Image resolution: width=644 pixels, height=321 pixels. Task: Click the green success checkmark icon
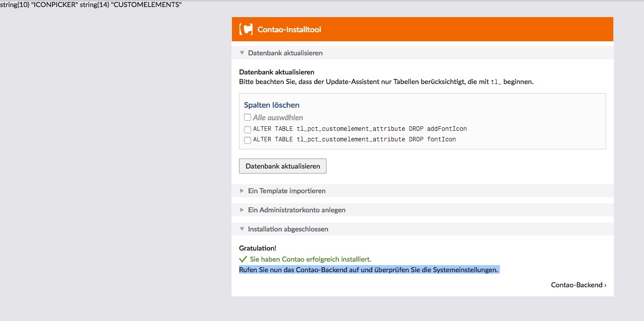243,259
